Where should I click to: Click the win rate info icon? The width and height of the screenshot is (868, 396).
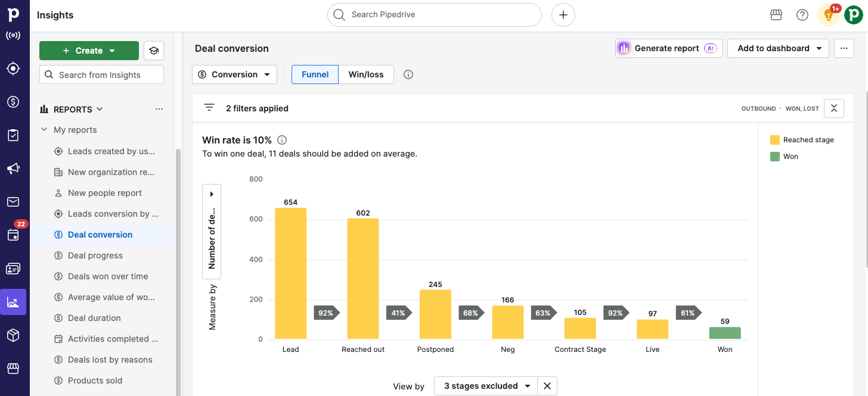(282, 141)
